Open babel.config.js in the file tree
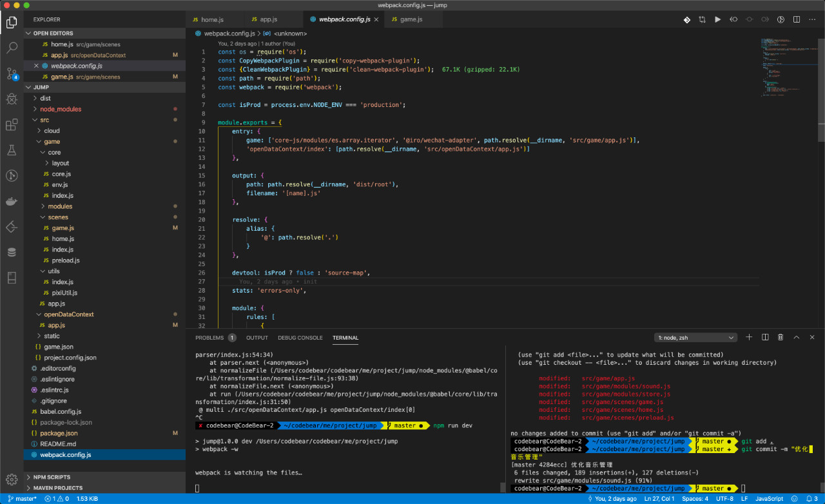Viewport: 825px width, 504px height. coord(61,411)
